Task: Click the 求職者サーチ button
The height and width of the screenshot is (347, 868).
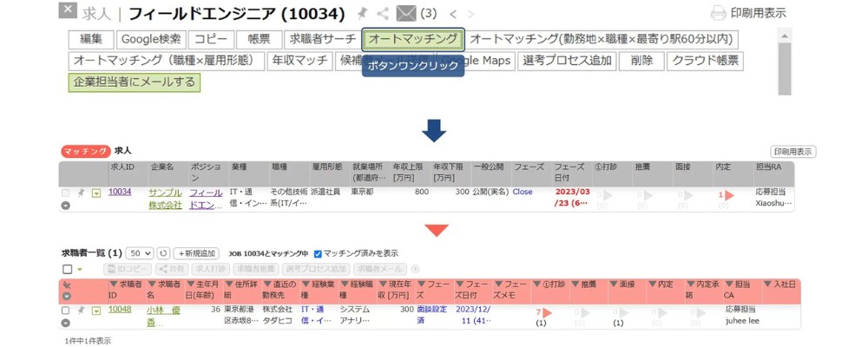Action: (322, 39)
